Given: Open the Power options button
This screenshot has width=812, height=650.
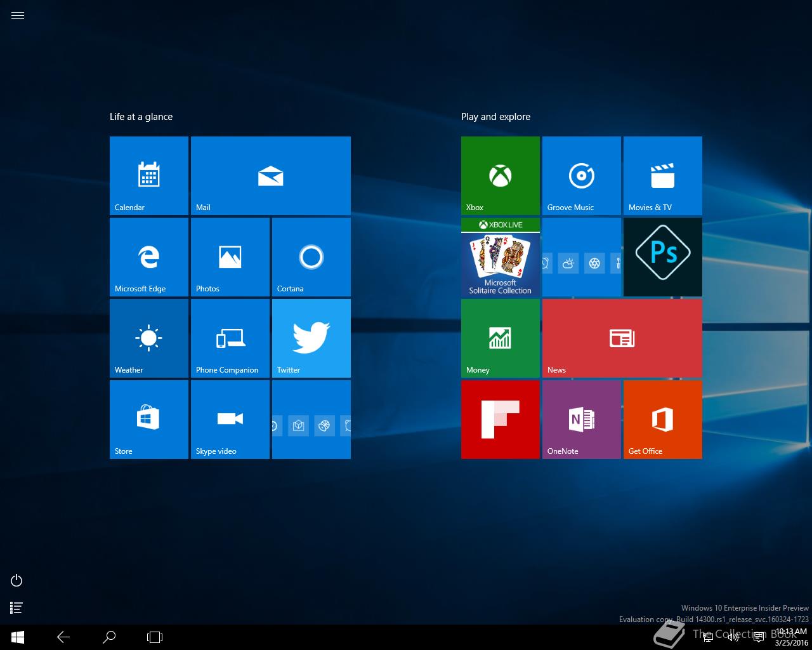Looking at the screenshot, I should 16,580.
